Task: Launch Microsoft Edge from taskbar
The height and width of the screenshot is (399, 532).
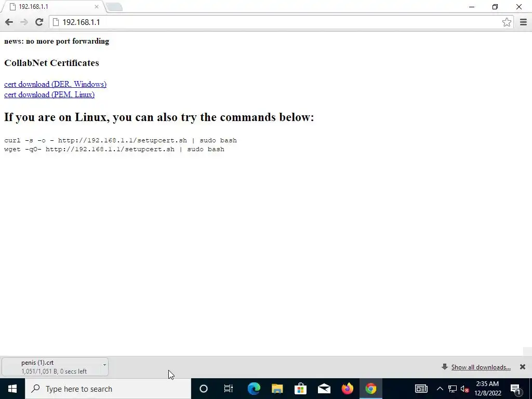Action: point(254,389)
